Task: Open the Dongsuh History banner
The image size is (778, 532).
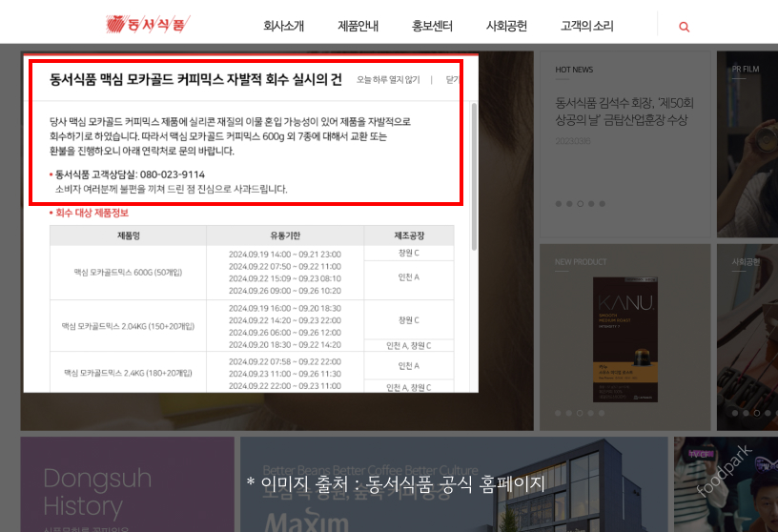Action: 127,484
